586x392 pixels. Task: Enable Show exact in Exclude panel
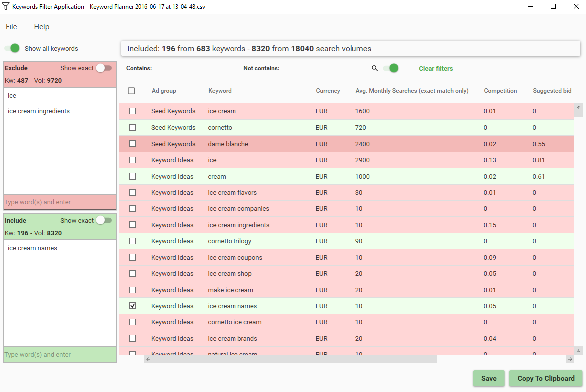104,68
